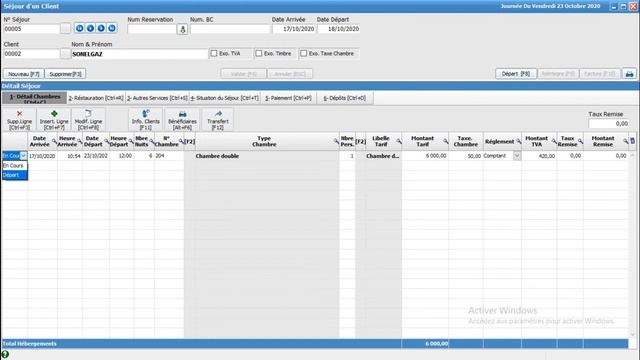Click green help icon in status bar

point(5,355)
